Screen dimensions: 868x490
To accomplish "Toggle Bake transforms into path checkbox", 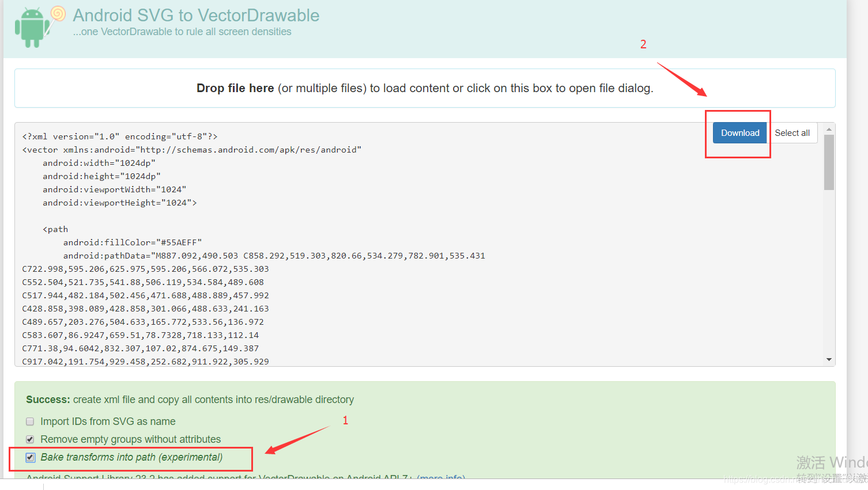I will 31,457.
